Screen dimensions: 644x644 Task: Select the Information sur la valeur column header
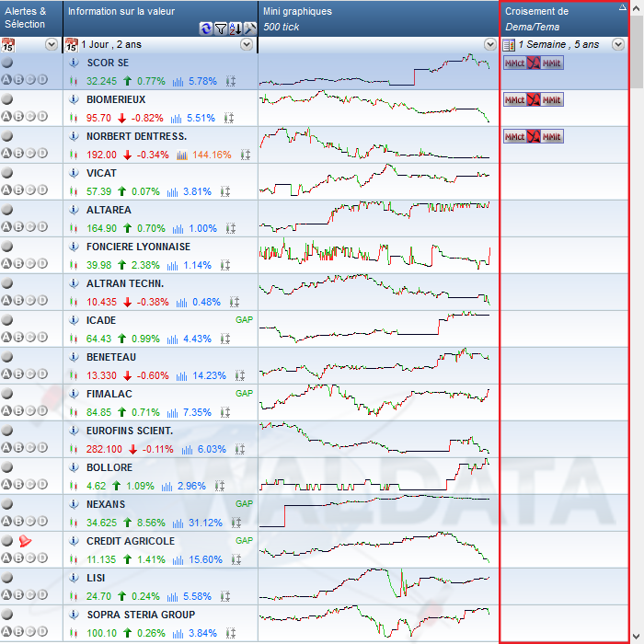tap(161, 18)
